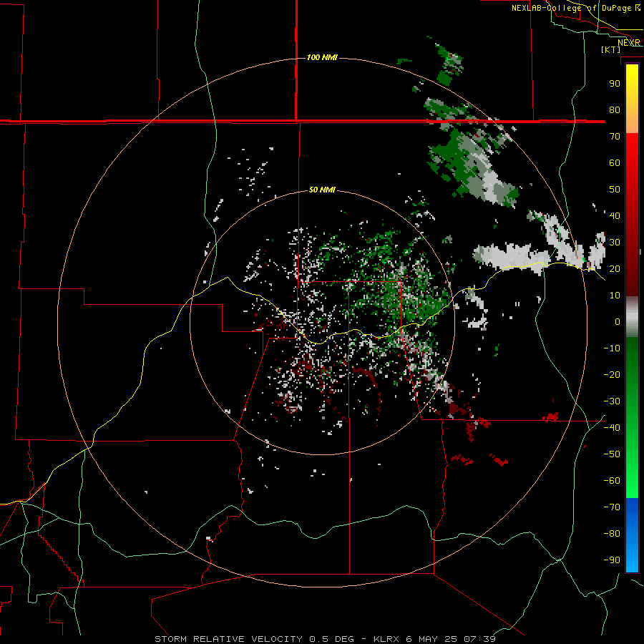
Task: Click the "-80" value on velocity scale
Action: pos(612,534)
